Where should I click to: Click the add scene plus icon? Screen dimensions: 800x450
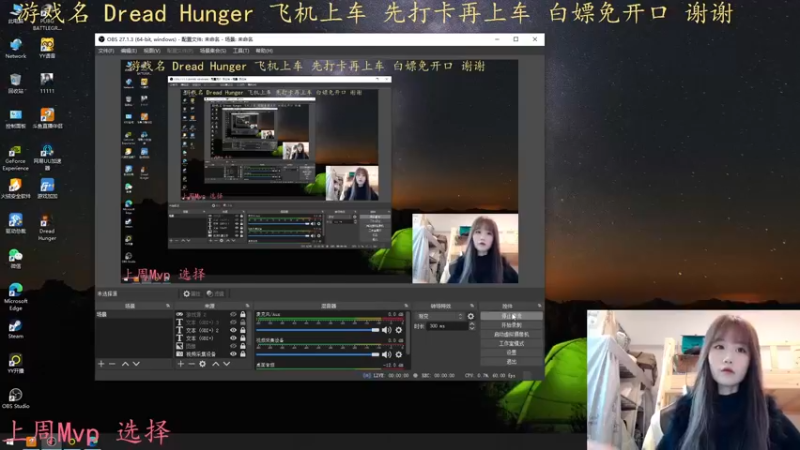coord(101,364)
